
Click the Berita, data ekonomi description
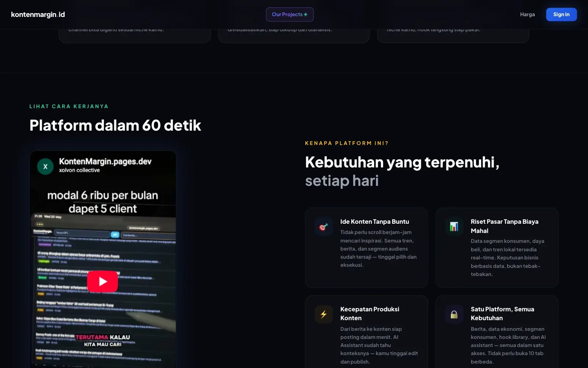pyautogui.click(x=508, y=345)
